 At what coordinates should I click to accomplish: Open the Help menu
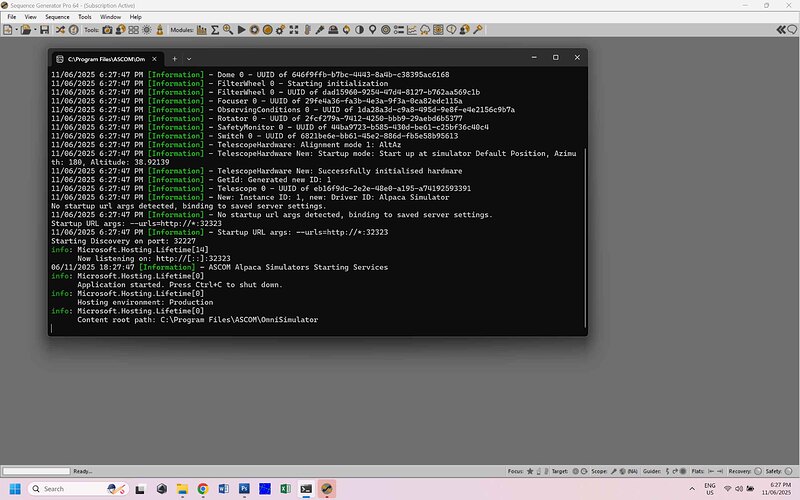coord(135,17)
